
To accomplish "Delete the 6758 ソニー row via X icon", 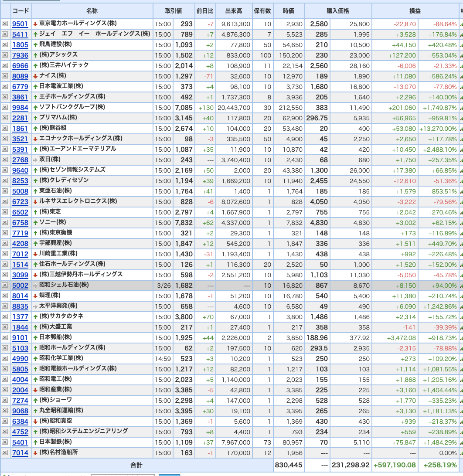I will pos(4,223).
